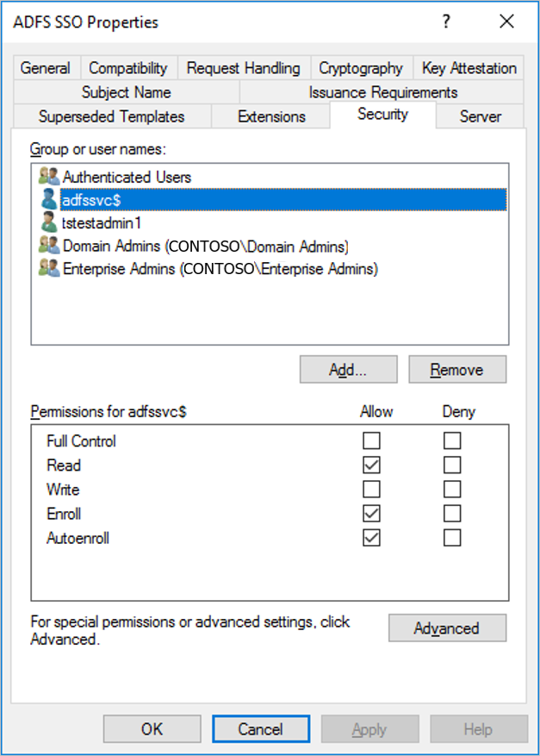
Task: Open the Cryptography tab
Action: pos(361,67)
